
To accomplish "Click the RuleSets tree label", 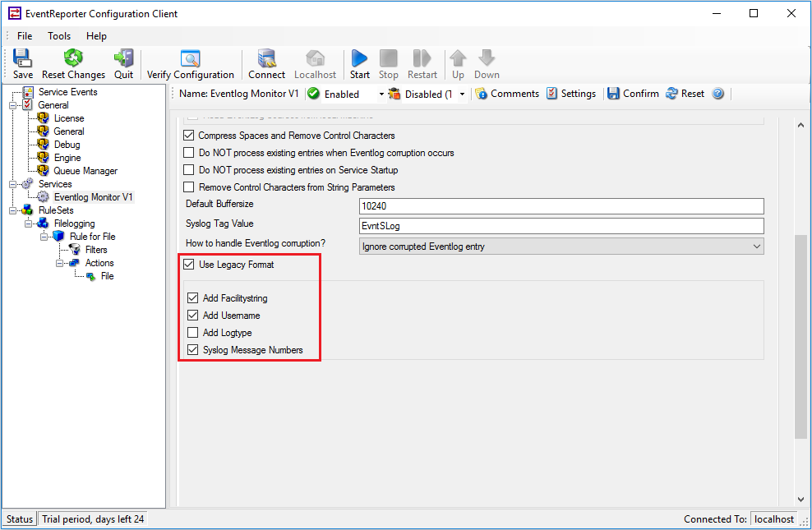I will 56,210.
